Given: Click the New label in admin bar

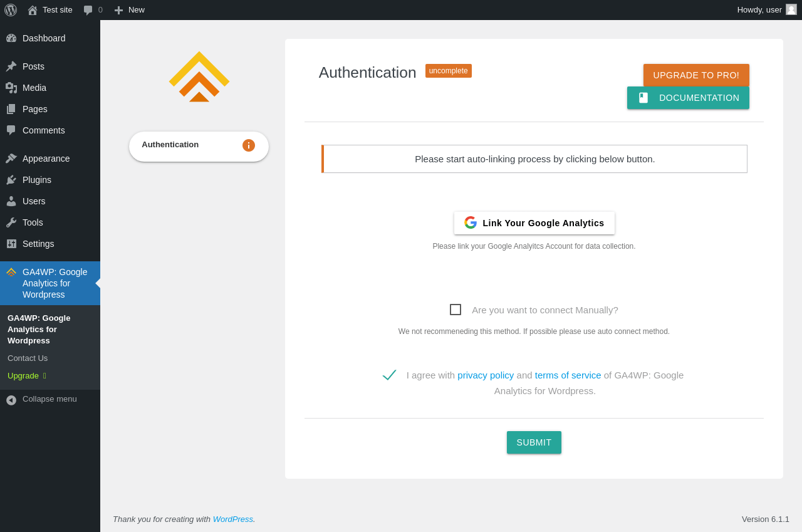Looking at the screenshot, I should coord(137,10).
